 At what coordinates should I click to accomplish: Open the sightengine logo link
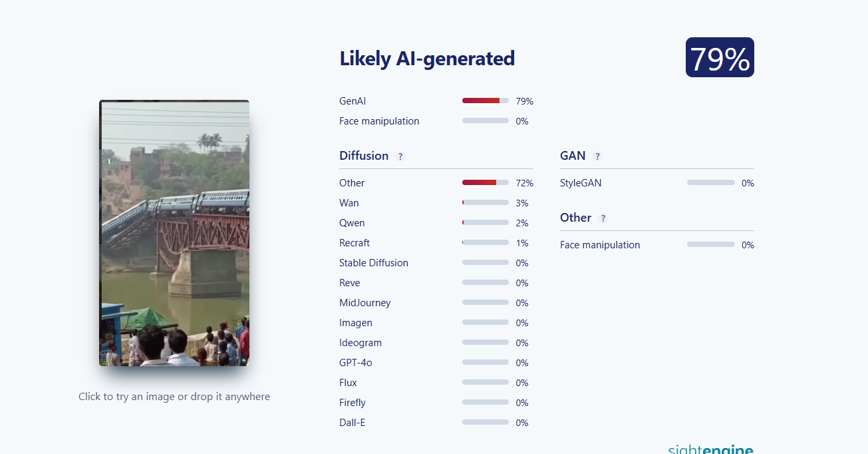click(710, 449)
